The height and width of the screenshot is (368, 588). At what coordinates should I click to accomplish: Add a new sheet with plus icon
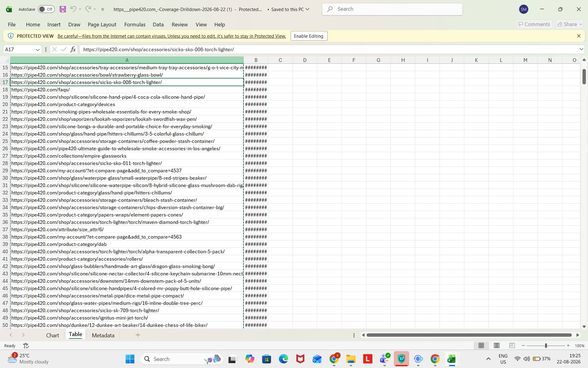pos(138,335)
